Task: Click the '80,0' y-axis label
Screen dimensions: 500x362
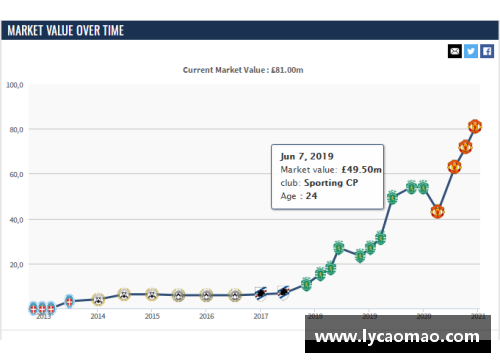Action: (x=17, y=130)
